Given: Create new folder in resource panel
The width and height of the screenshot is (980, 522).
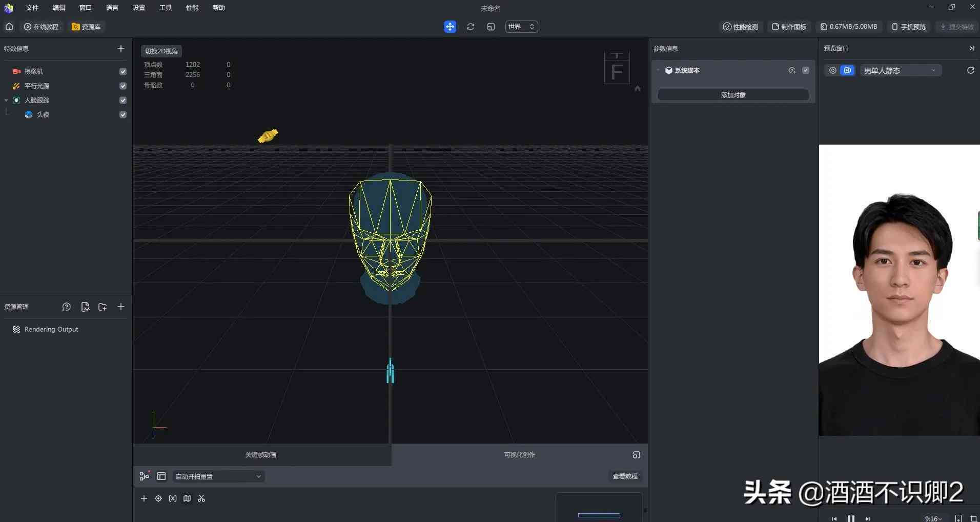Looking at the screenshot, I should click(103, 307).
